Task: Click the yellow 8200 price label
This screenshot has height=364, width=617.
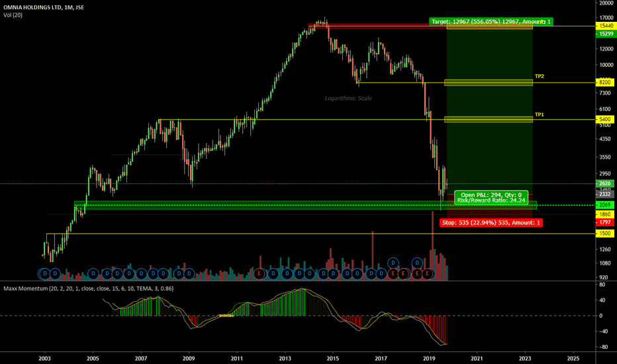Action: click(605, 82)
